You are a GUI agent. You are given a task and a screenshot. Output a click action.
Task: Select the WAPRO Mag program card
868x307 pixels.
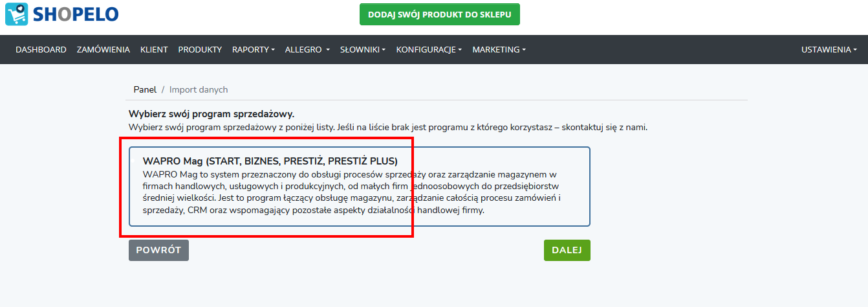[x=359, y=187]
